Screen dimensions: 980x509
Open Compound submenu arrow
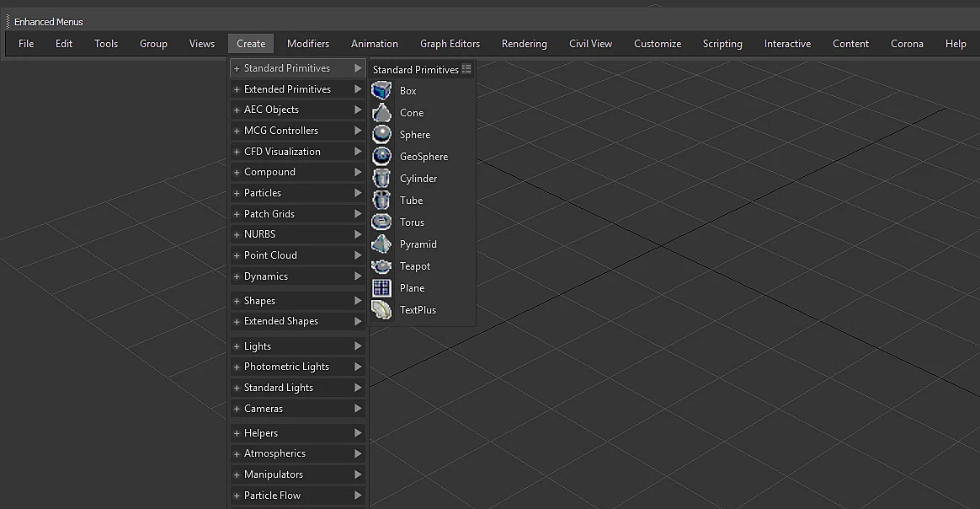coord(358,172)
